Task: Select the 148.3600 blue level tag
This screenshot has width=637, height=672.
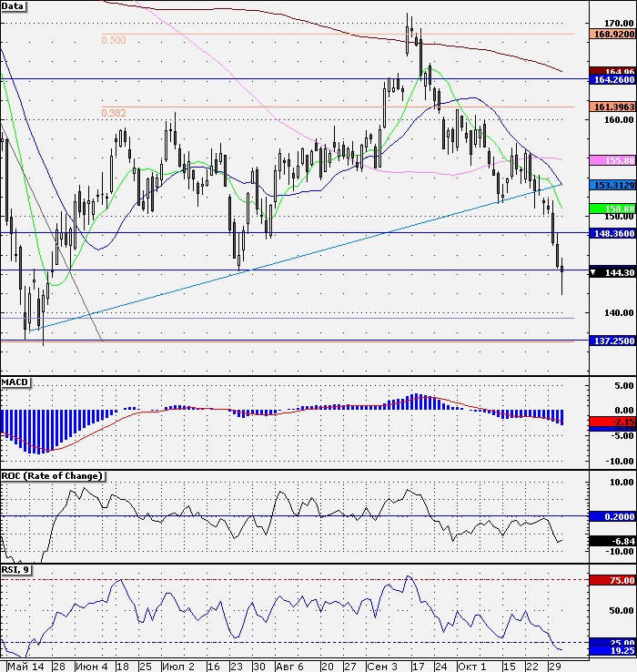Action: click(x=612, y=234)
